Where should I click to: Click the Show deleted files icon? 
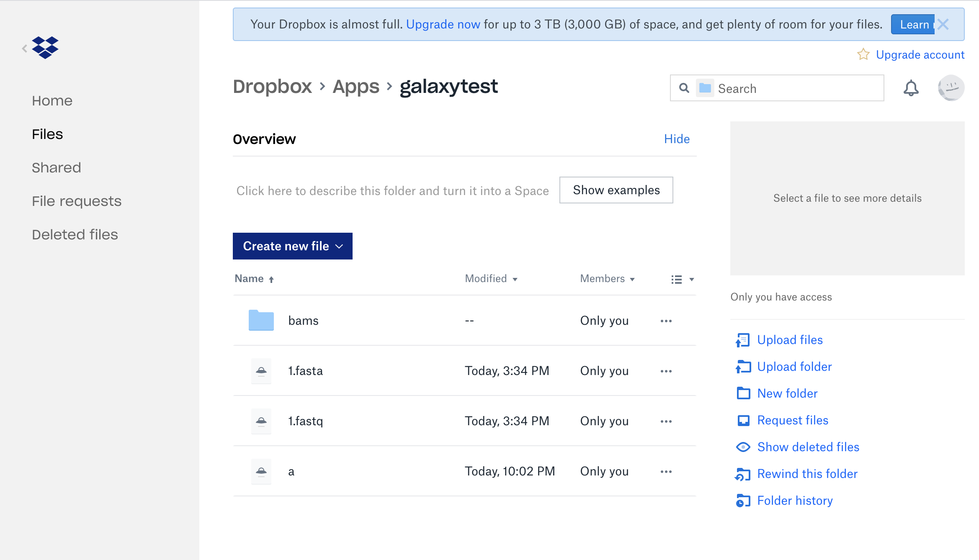pyautogui.click(x=742, y=447)
